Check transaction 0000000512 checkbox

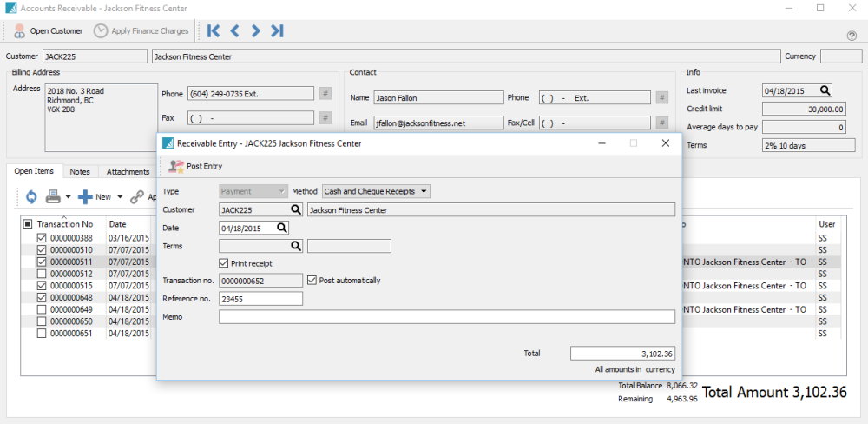point(42,274)
